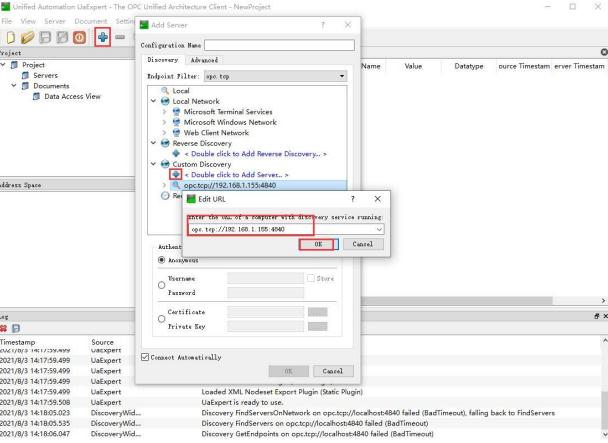Click the add-server icon under Custom Discovery
The image size is (608, 443).
tap(176, 174)
